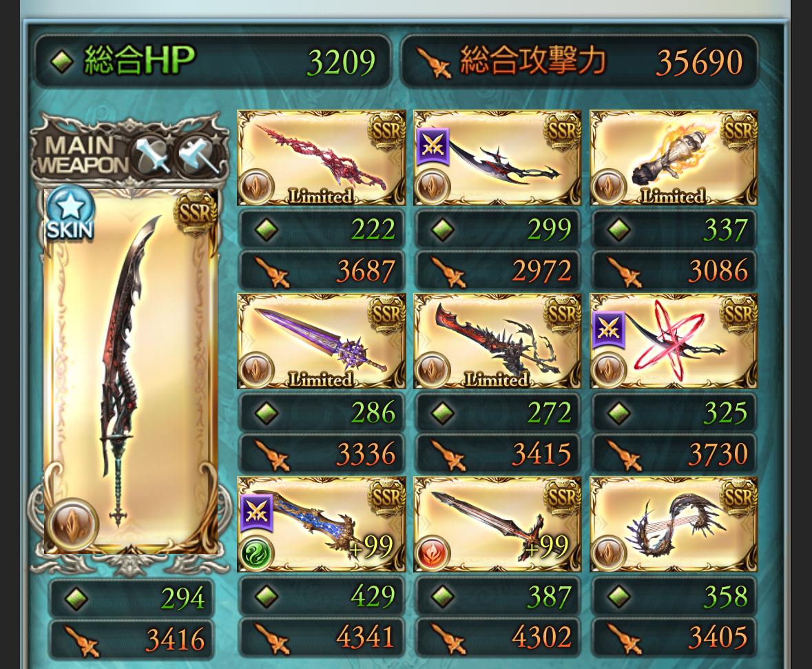
Task: Click the first sword icon beside MAIN WEAPON
Action: coord(152,154)
